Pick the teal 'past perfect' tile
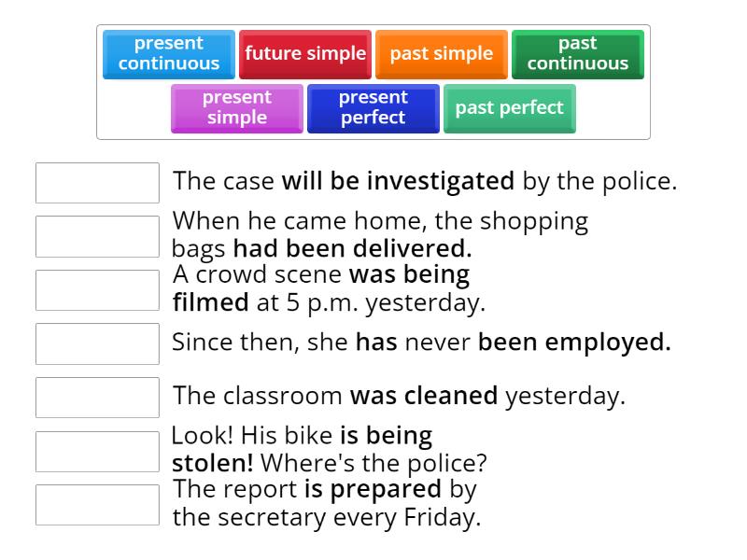 [510, 107]
